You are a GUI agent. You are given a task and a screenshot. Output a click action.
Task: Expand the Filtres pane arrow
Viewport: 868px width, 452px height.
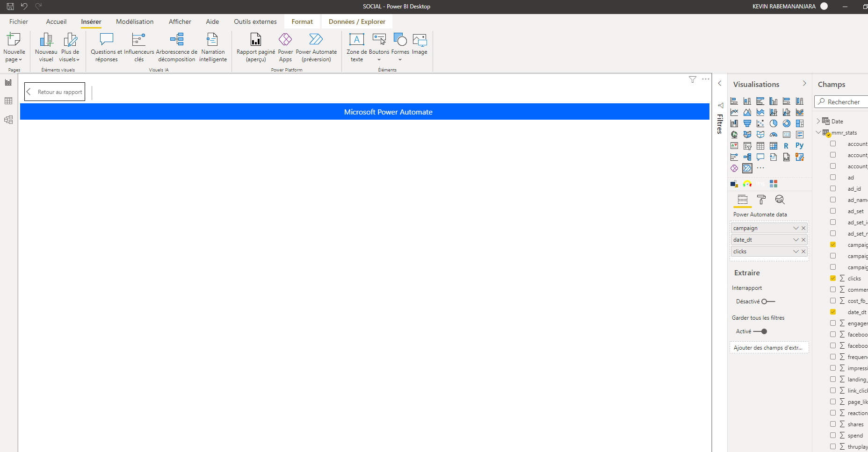tap(720, 84)
